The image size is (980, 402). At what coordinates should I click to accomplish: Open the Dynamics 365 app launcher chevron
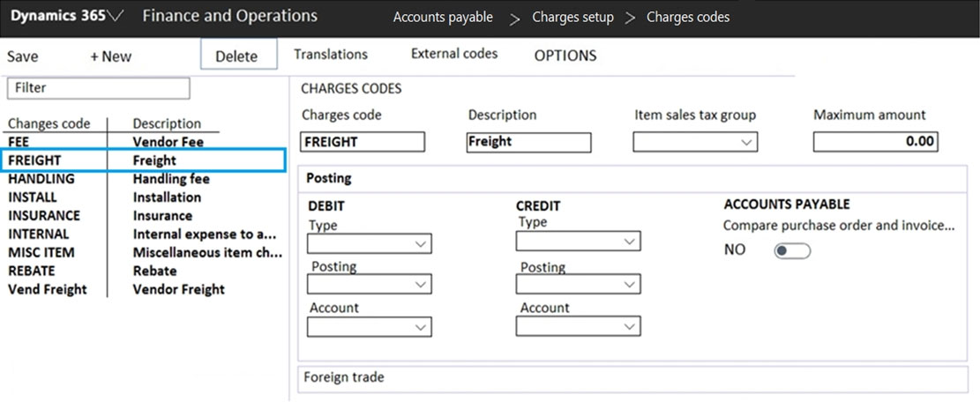[116, 17]
